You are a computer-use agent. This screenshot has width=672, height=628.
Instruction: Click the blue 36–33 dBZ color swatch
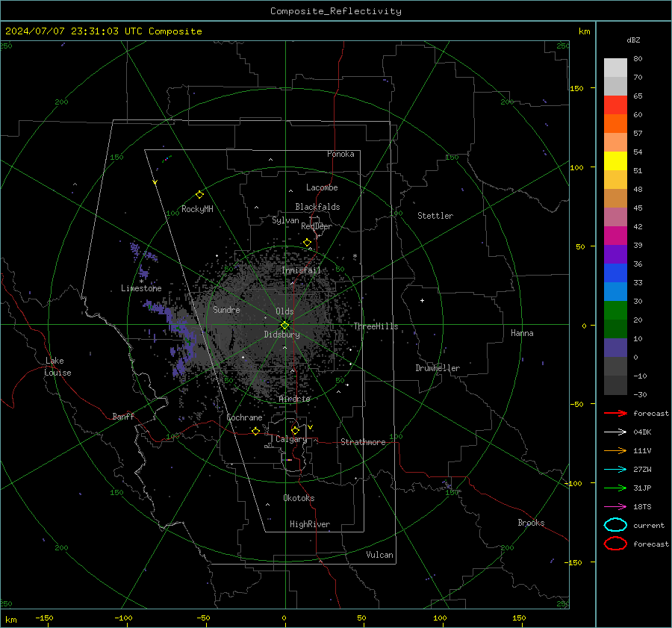(615, 273)
